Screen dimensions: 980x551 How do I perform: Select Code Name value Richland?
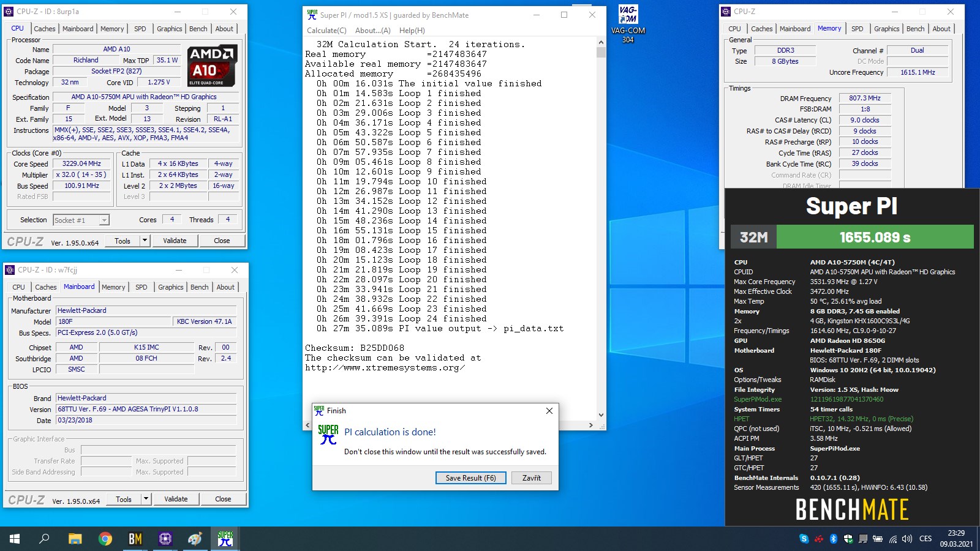86,60
